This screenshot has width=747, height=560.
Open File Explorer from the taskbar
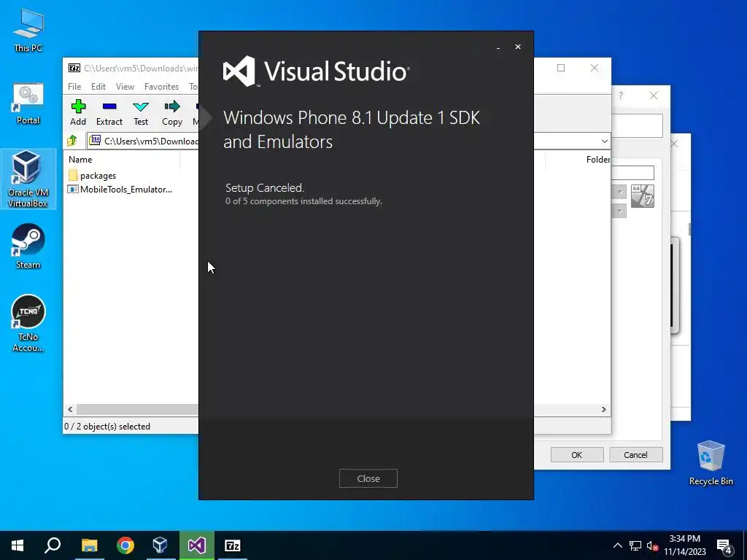[89, 545]
